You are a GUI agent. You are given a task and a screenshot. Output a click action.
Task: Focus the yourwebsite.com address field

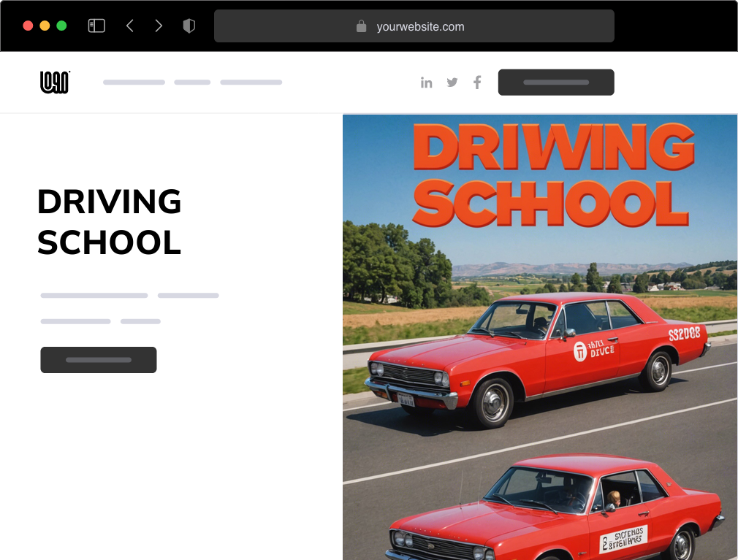point(420,27)
